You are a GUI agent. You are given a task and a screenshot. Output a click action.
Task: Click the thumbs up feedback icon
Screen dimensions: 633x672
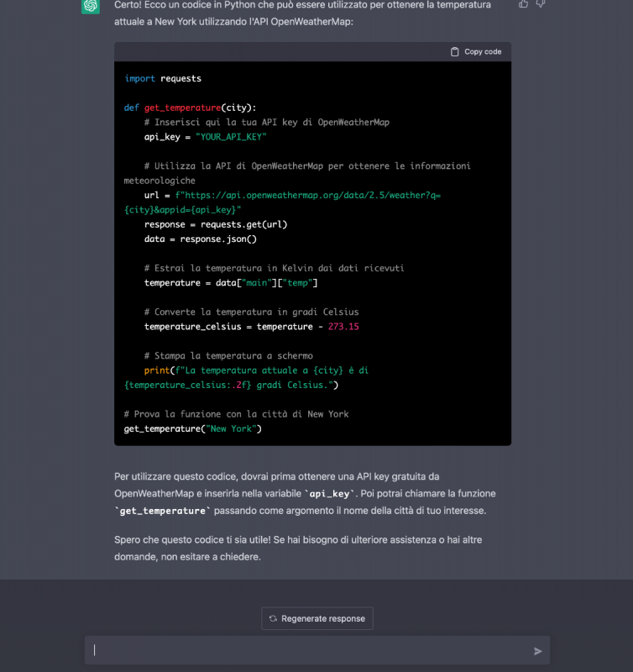pos(523,4)
